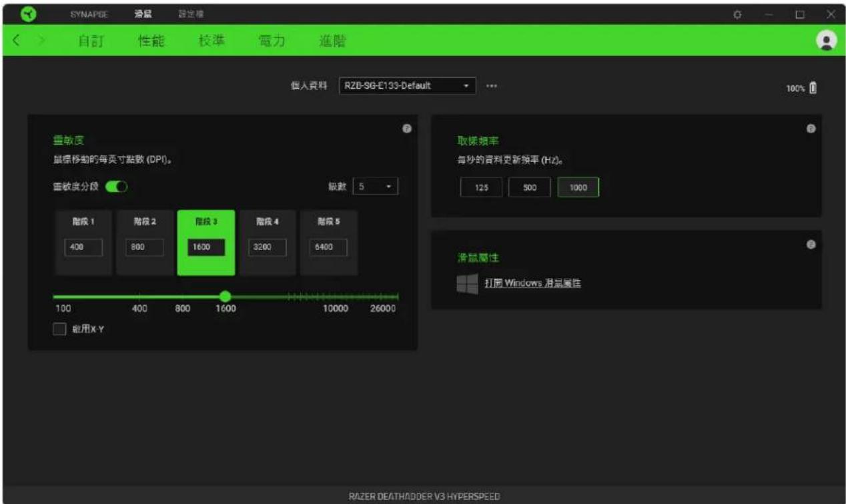Open the 進階 tab

pos(332,41)
